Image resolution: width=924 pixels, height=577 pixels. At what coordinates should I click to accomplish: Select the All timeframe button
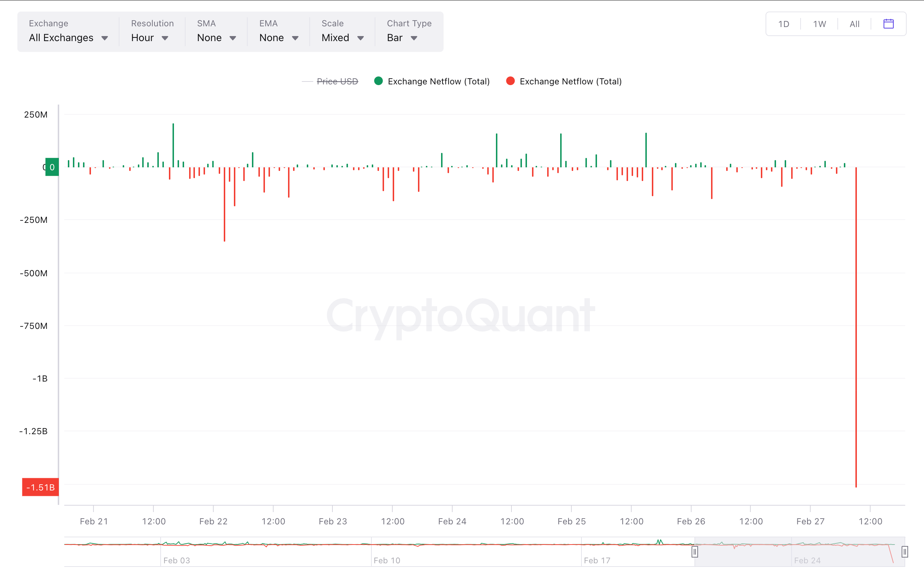[x=854, y=24]
